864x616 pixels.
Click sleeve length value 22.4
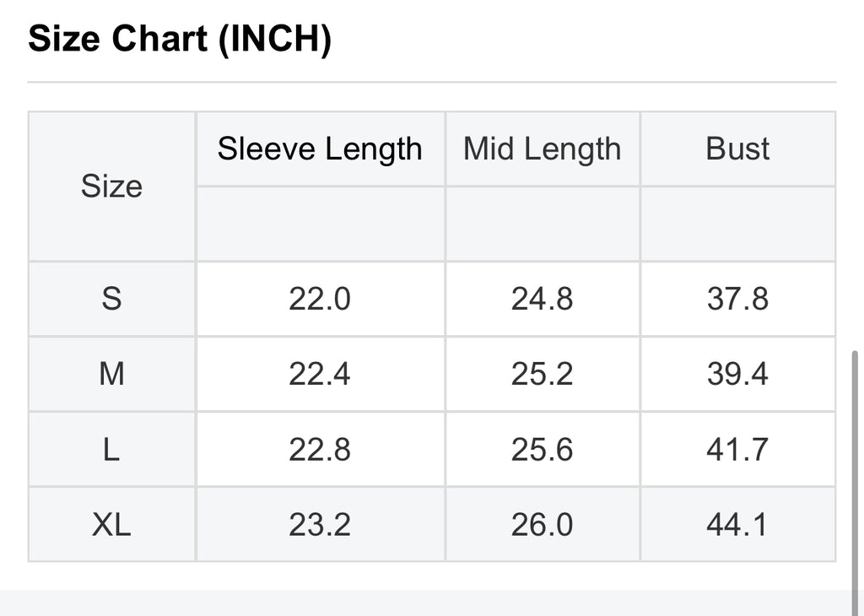[320, 374]
